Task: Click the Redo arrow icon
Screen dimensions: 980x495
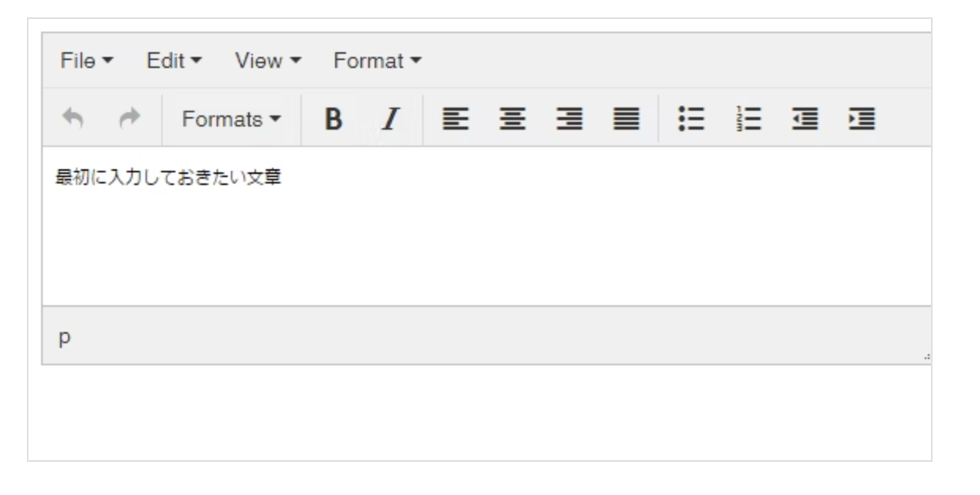Action: click(x=128, y=119)
